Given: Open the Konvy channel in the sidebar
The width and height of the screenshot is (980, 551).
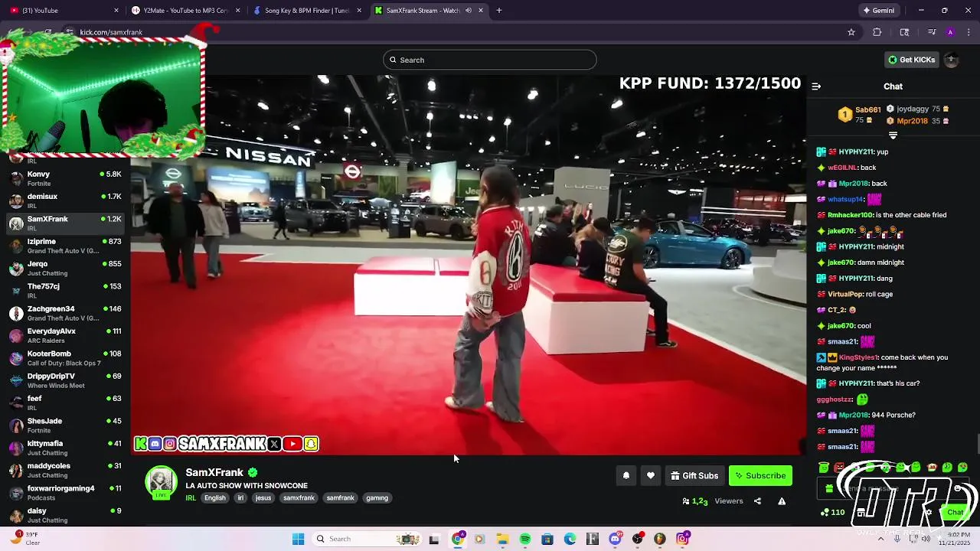Looking at the screenshot, I should click(x=66, y=178).
